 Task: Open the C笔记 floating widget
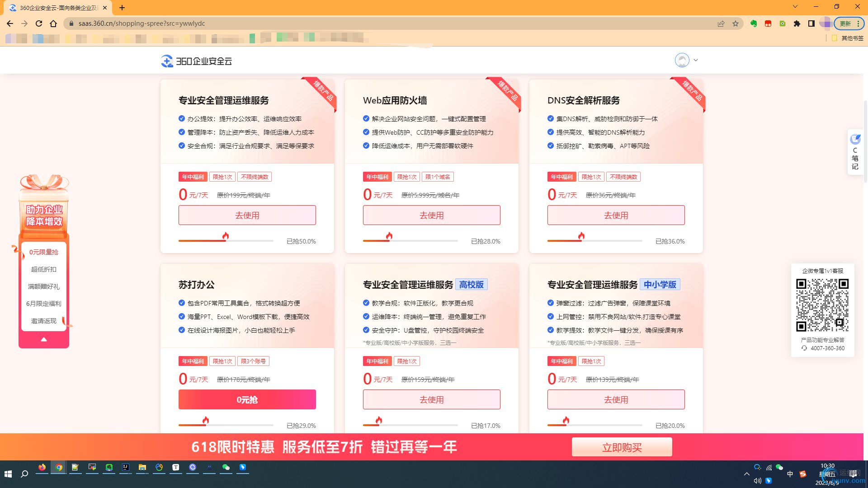855,152
